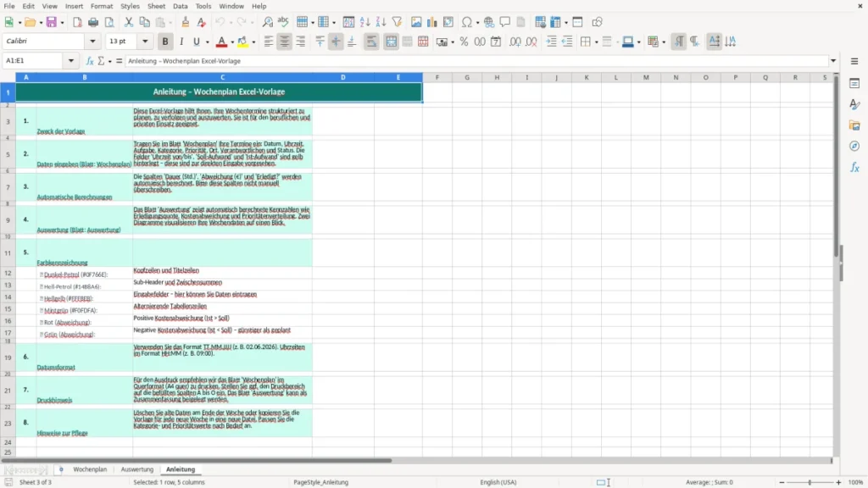
Task: Open the Borders dropdown arrow
Action: [x=596, y=42]
